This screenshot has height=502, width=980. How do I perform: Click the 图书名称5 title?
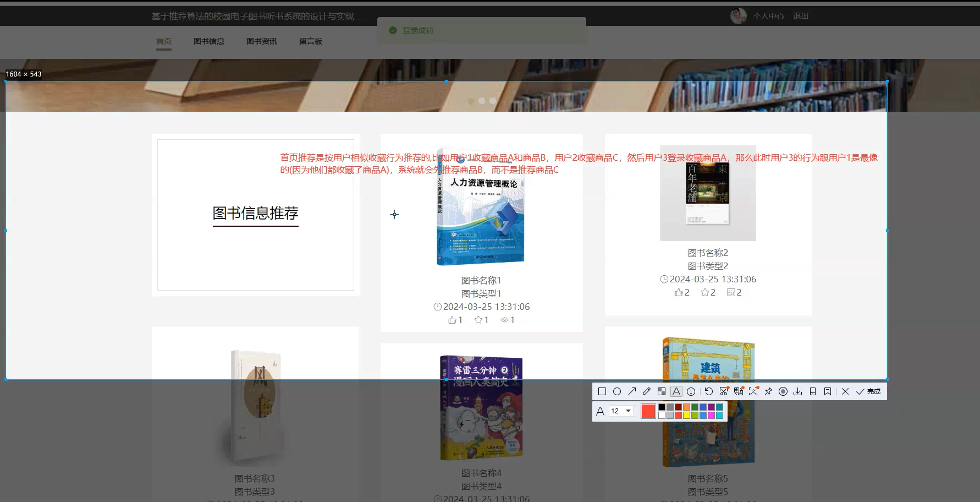click(x=708, y=478)
